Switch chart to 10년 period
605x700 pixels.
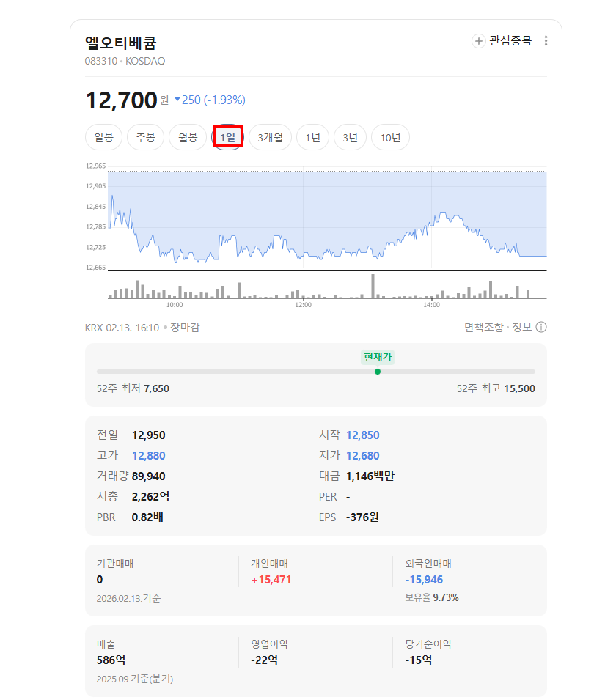coord(390,137)
